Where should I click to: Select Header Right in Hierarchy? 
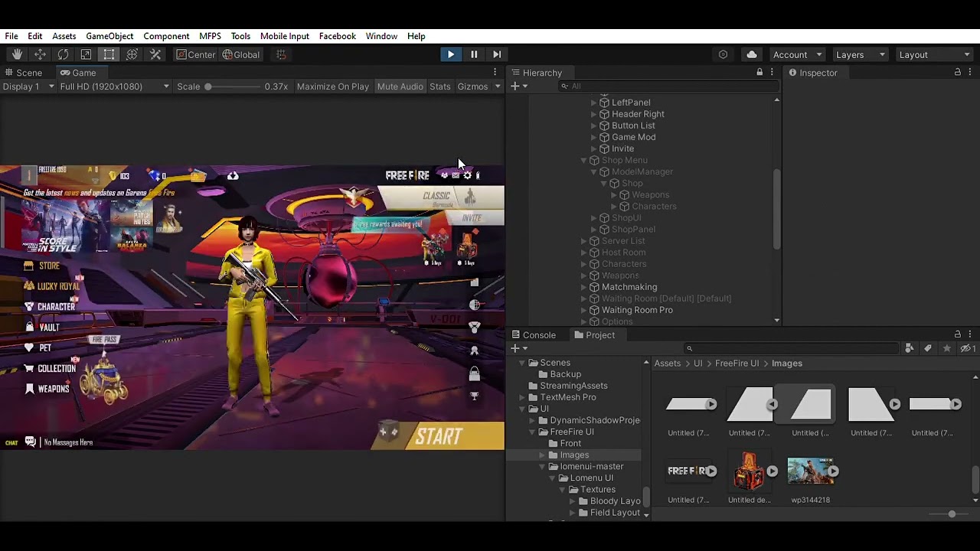[x=638, y=114]
